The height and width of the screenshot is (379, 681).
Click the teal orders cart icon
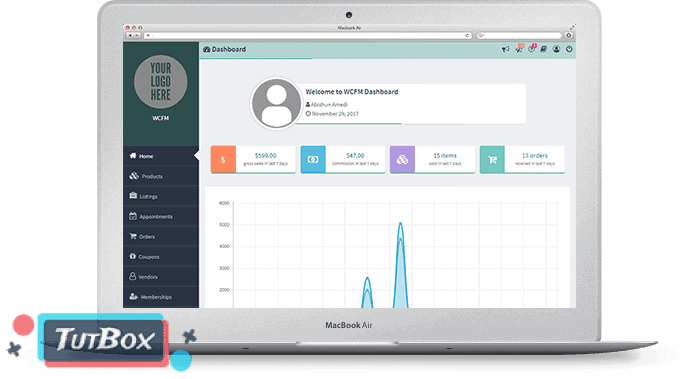(x=493, y=159)
